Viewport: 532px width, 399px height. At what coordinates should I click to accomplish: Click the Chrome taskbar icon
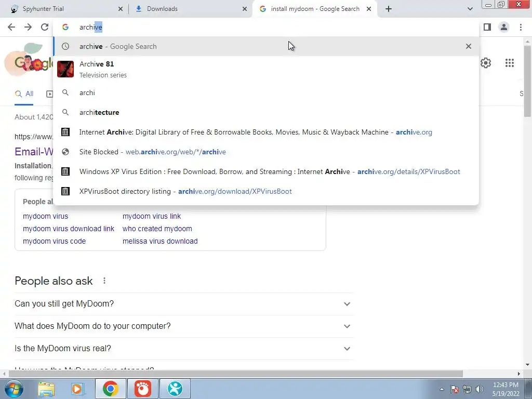[x=110, y=389]
